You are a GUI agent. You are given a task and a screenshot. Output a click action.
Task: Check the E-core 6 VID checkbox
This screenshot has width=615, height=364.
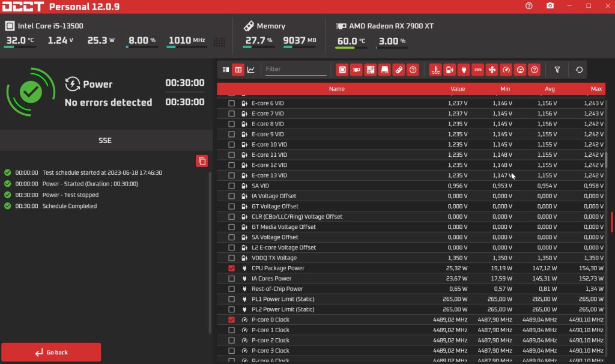coord(231,103)
